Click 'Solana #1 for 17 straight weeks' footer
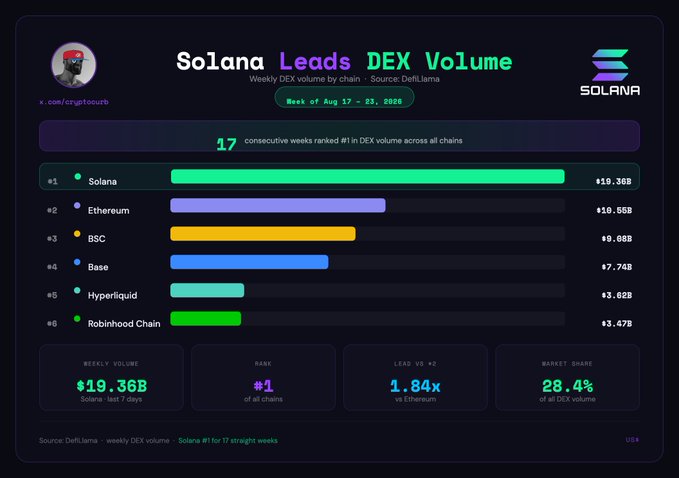Image resolution: width=679 pixels, height=478 pixels. (228, 440)
